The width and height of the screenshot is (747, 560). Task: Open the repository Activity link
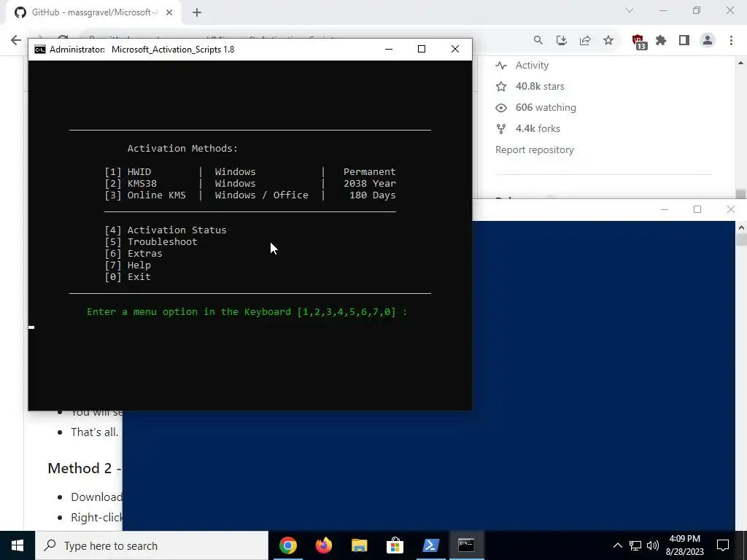pos(532,65)
